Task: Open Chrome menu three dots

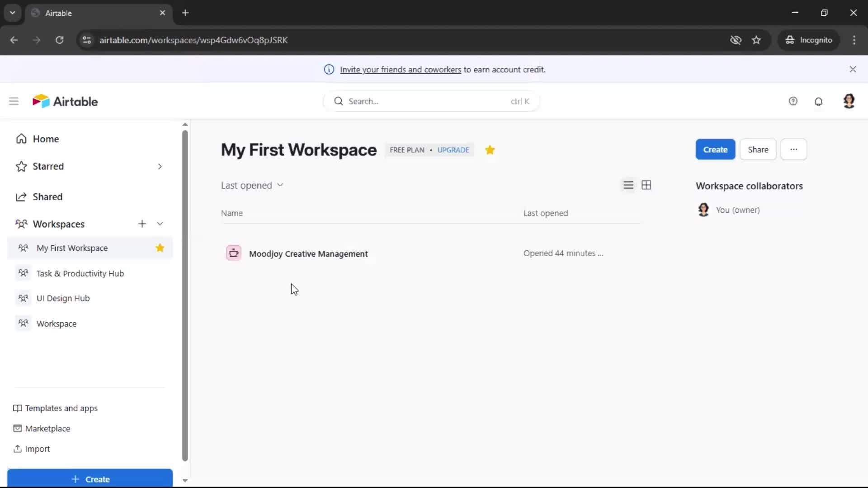Action: click(854, 40)
